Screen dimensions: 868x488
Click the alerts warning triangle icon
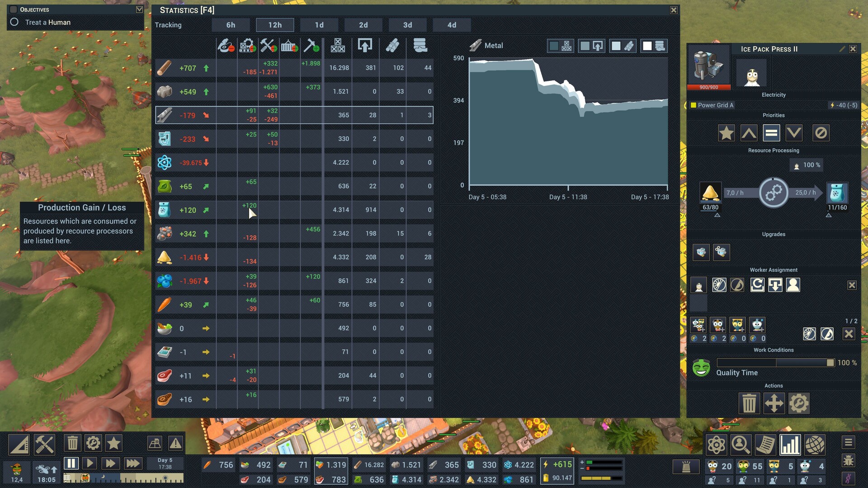[175, 443]
